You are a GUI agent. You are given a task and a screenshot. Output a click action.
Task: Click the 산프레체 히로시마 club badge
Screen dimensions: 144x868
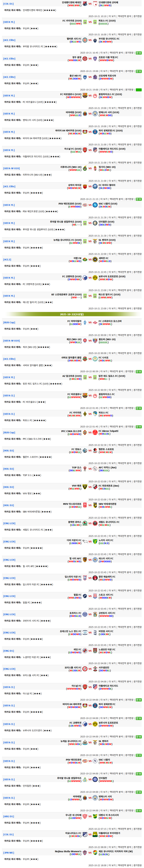pos(95,77)
